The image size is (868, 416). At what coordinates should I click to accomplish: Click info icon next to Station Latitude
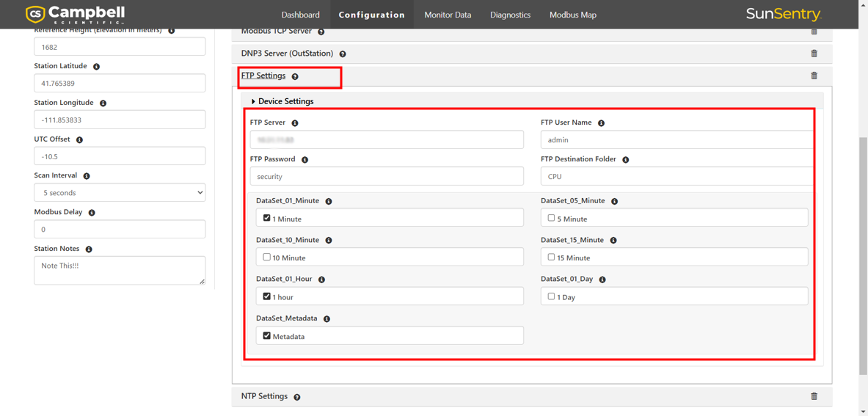pyautogui.click(x=96, y=67)
